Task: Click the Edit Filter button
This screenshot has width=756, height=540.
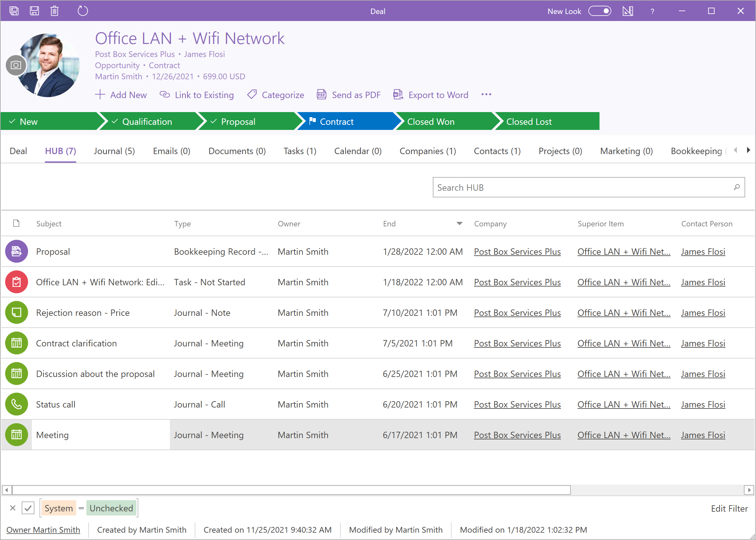Action: click(x=729, y=508)
